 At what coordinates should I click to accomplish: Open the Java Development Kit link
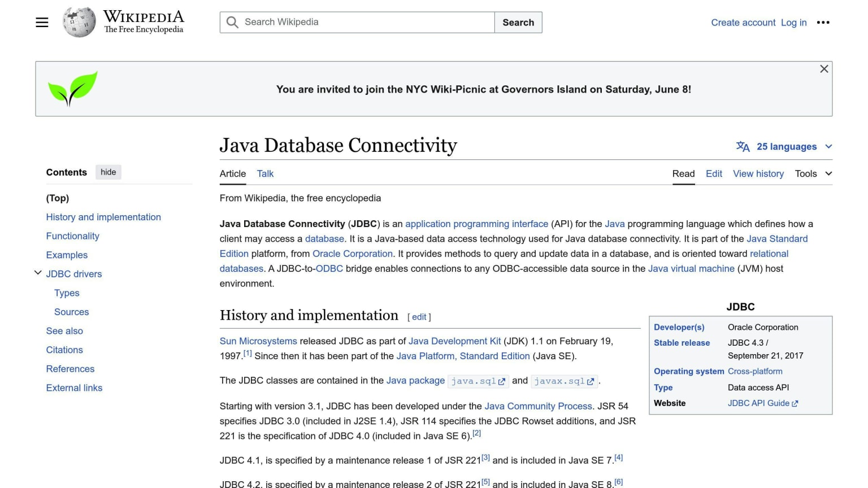(x=455, y=341)
